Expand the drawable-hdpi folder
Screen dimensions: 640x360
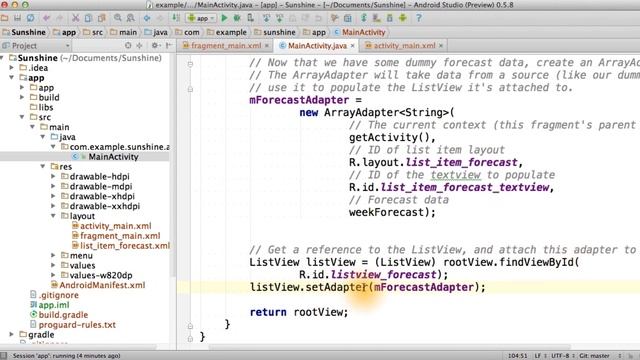53,176
